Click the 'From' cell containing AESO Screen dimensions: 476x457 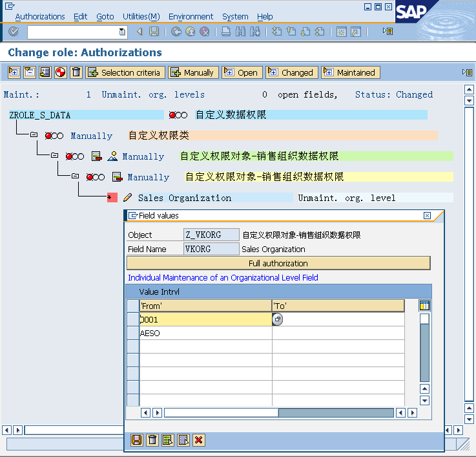pos(205,333)
